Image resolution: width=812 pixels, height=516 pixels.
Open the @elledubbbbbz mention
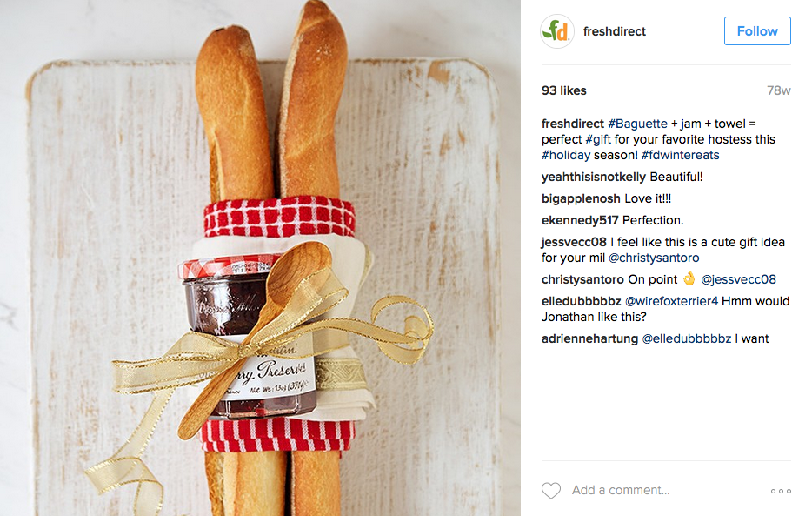(687, 338)
